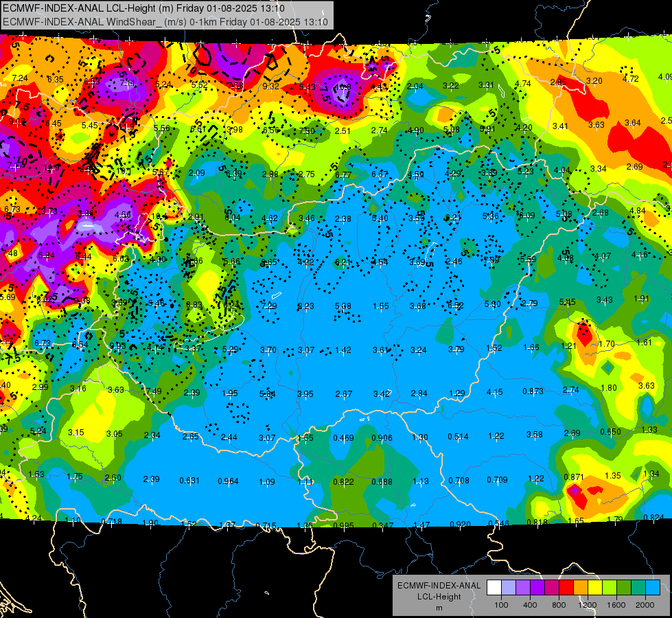Click the grid value 7.49

pyautogui.click(x=154, y=391)
